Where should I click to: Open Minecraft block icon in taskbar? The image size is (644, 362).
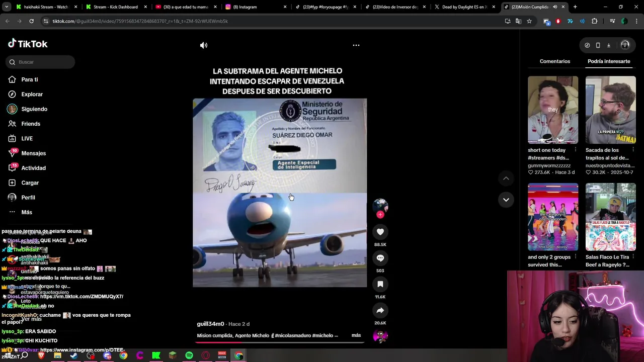(x=173, y=355)
